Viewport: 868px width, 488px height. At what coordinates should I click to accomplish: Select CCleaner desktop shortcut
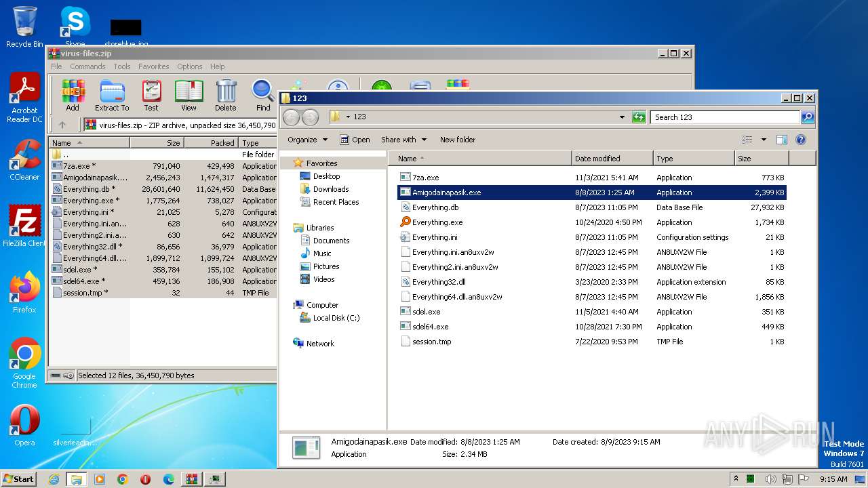24,159
